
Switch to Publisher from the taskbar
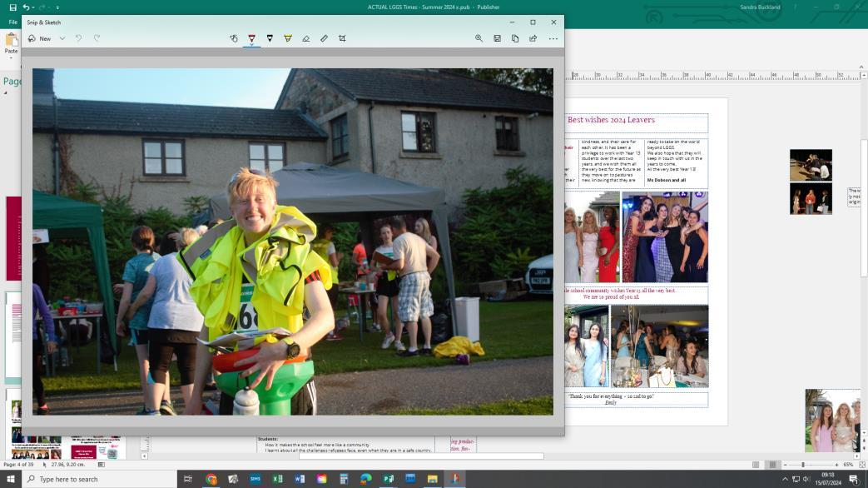[388, 479]
